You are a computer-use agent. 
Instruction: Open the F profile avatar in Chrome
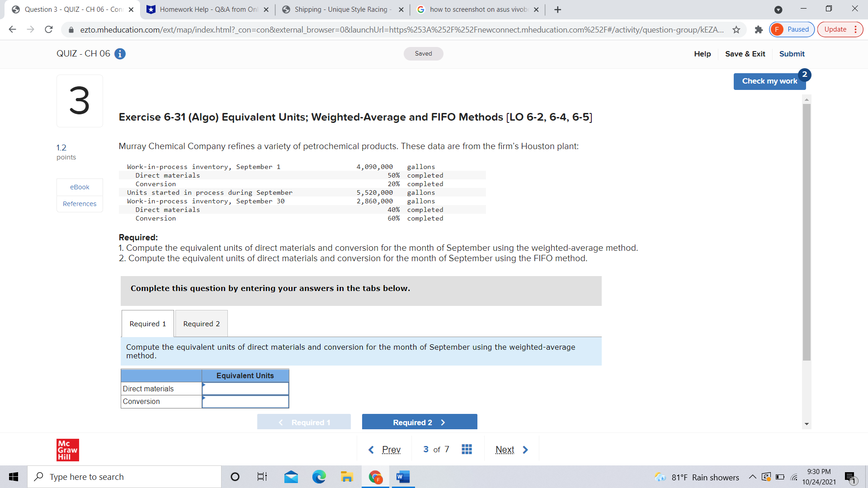point(777,29)
